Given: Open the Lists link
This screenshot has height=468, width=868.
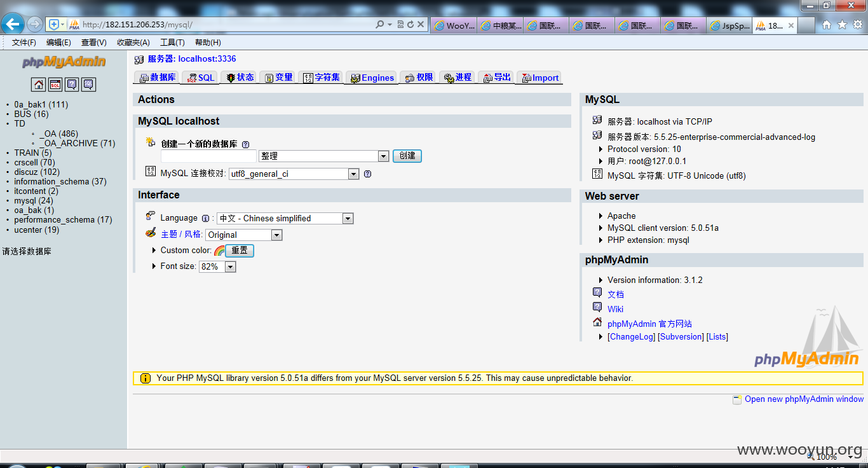Looking at the screenshot, I should [x=717, y=337].
